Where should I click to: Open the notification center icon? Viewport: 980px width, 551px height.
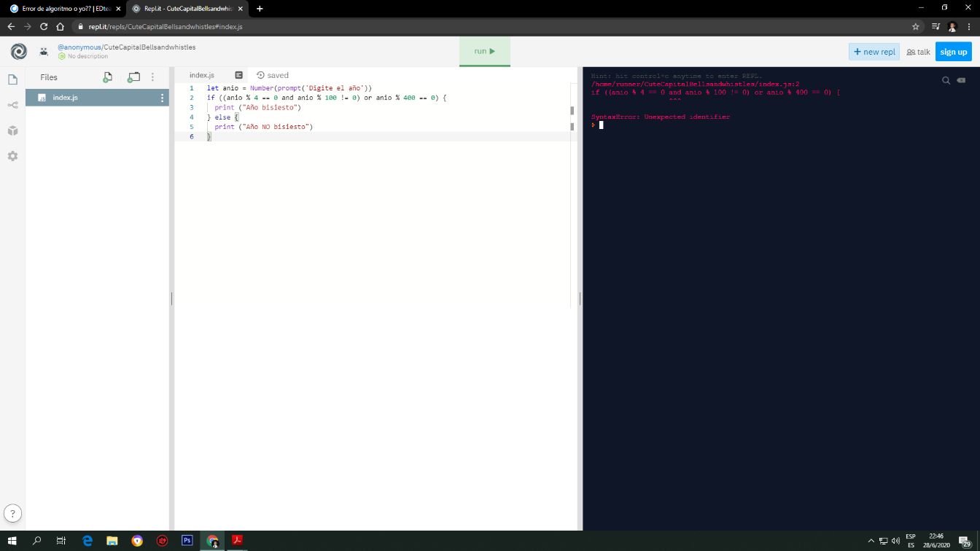point(965,541)
